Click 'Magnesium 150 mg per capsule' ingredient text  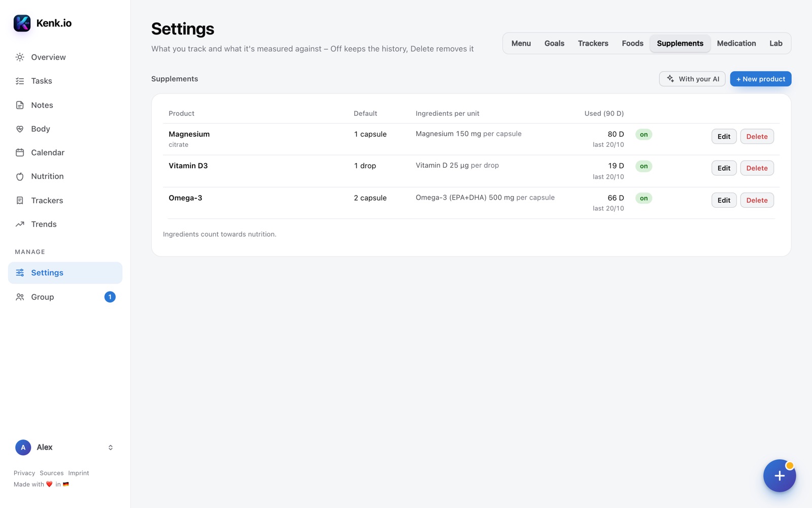[468, 134]
